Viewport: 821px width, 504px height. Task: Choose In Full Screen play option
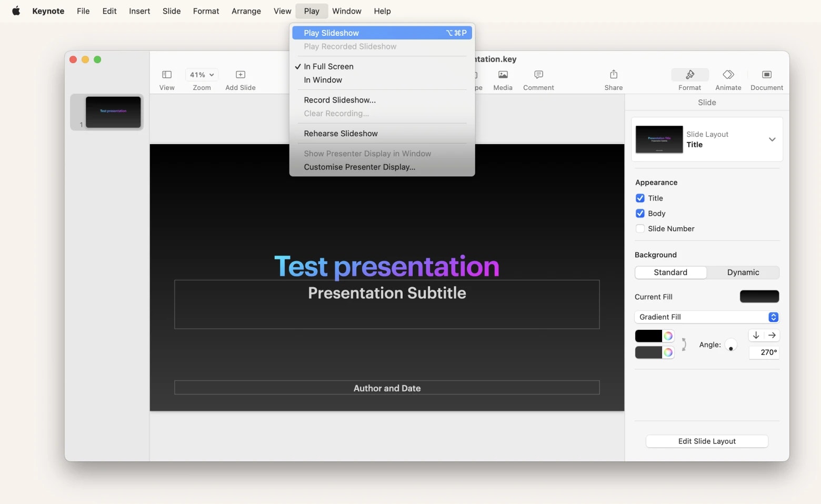click(x=382, y=66)
